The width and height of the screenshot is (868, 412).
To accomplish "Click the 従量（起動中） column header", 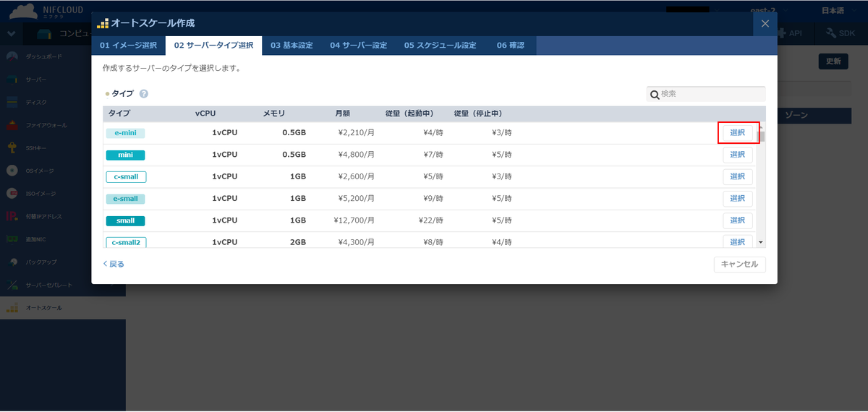I will click(x=409, y=113).
